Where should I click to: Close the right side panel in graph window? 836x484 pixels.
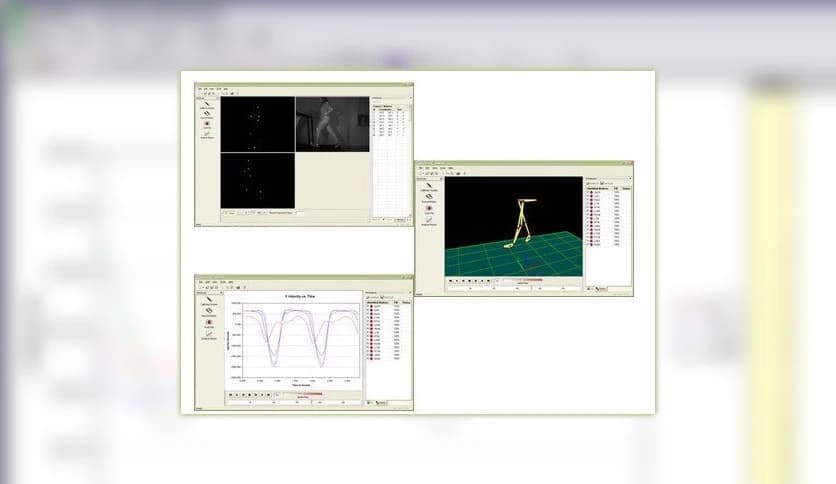coord(410,293)
